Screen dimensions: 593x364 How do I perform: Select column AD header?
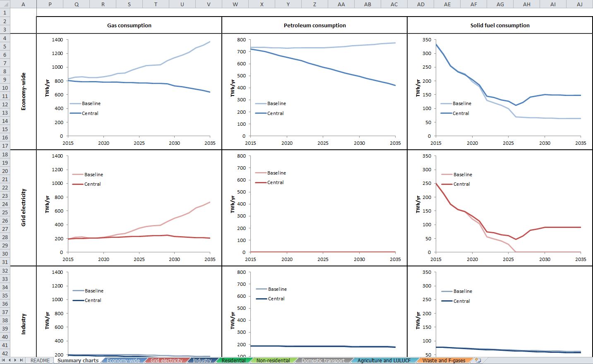click(420, 4)
